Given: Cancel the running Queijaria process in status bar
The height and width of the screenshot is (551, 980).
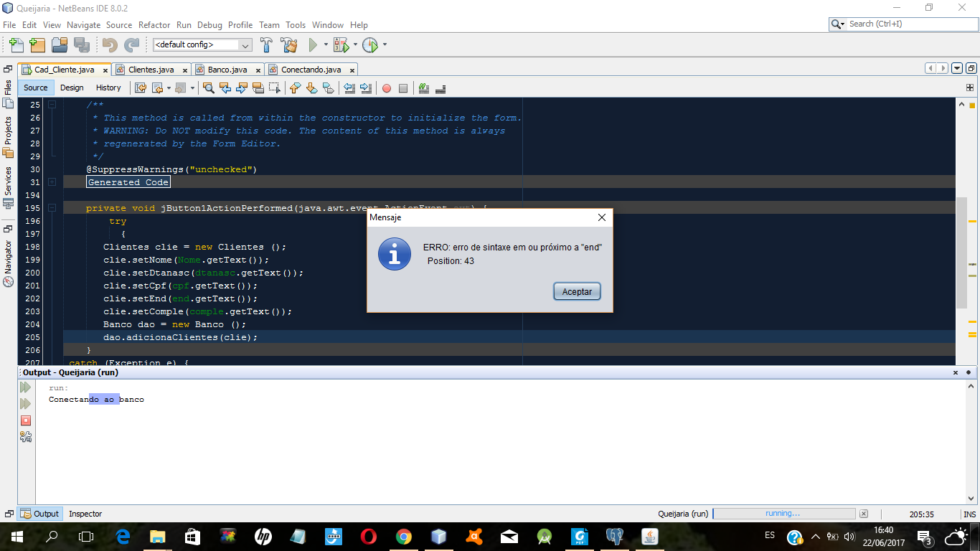Looking at the screenshot, I should tap(864, 514).
